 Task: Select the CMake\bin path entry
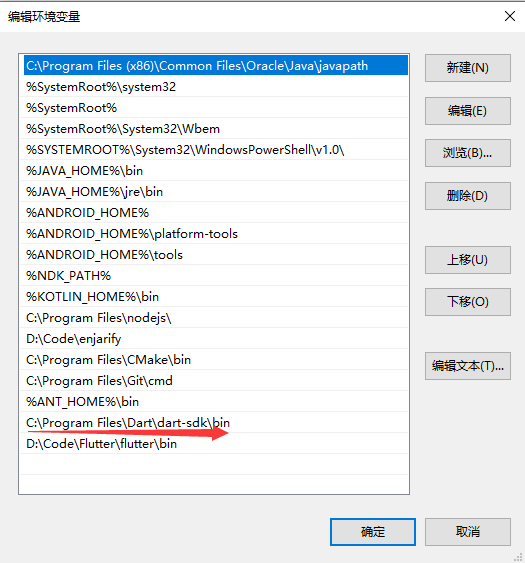tap(214, 359)
